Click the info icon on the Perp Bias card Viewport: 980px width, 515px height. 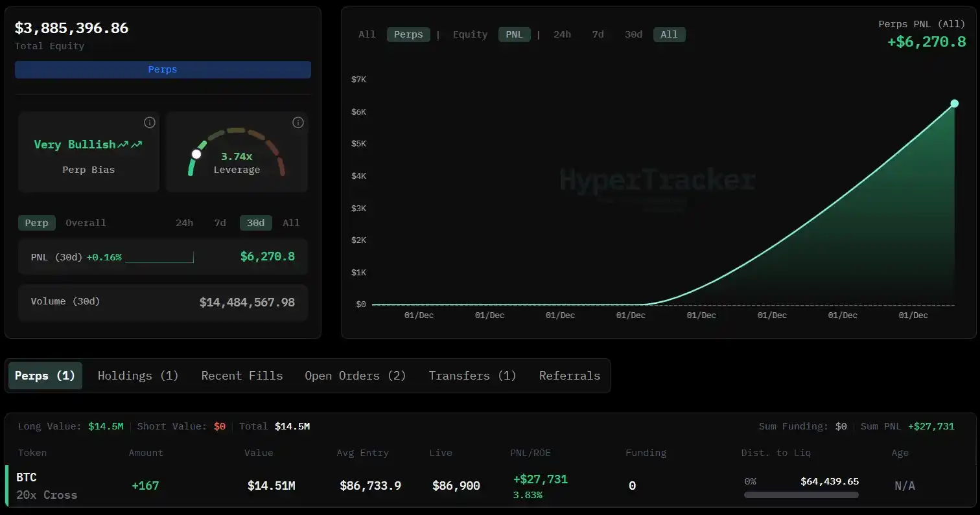149,122
